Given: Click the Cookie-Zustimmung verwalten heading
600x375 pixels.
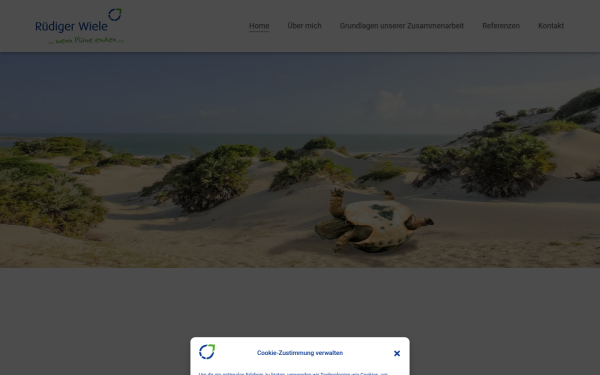Looking at the screenshot, I should pyautogui.click(x=300, y=353).
